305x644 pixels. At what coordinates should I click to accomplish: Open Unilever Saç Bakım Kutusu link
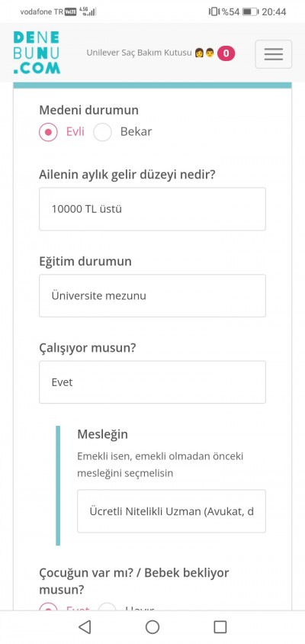pos(140,53)
